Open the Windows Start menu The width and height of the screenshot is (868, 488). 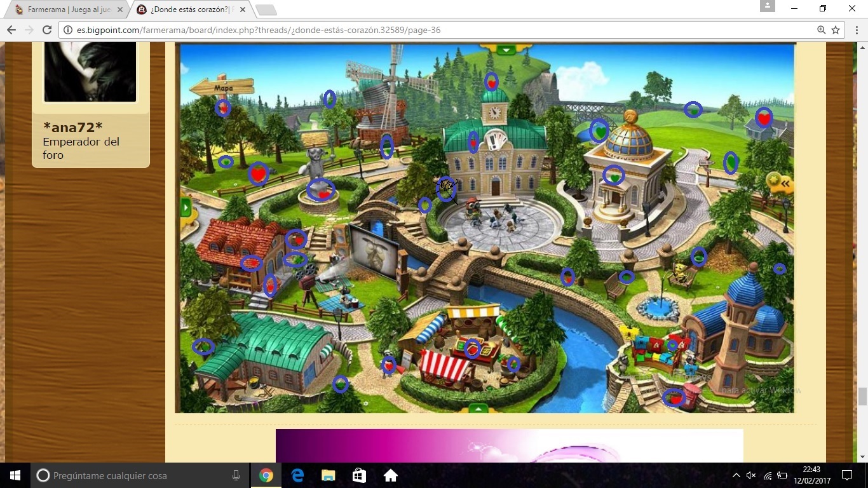[x=15, y=475]
